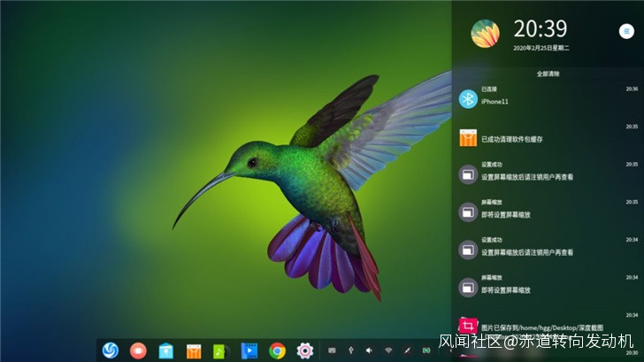Click the volume speaker tray icon
644x362 pixels.
tap(369, 350)
